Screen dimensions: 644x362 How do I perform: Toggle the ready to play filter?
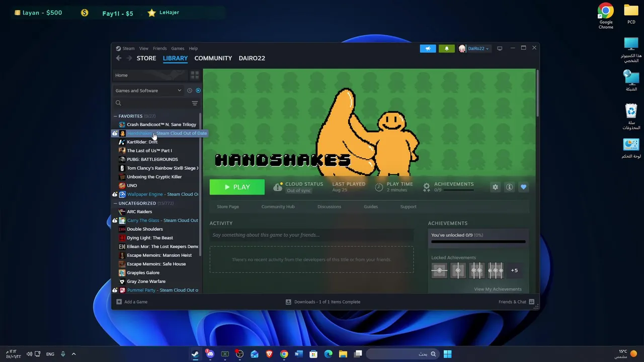(198, 90)
